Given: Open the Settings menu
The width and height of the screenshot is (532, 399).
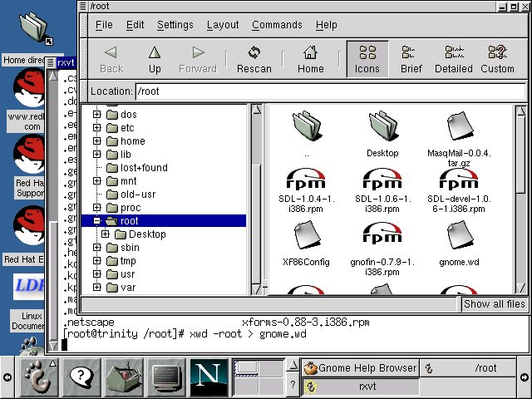Looking at the screenshot, I should coord(175,25).
